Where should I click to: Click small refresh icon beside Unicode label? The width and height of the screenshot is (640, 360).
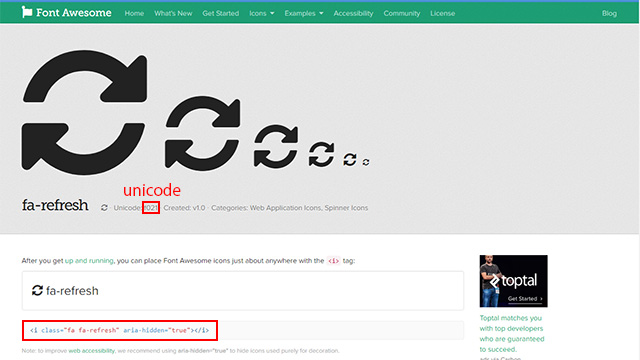[104, 208]
